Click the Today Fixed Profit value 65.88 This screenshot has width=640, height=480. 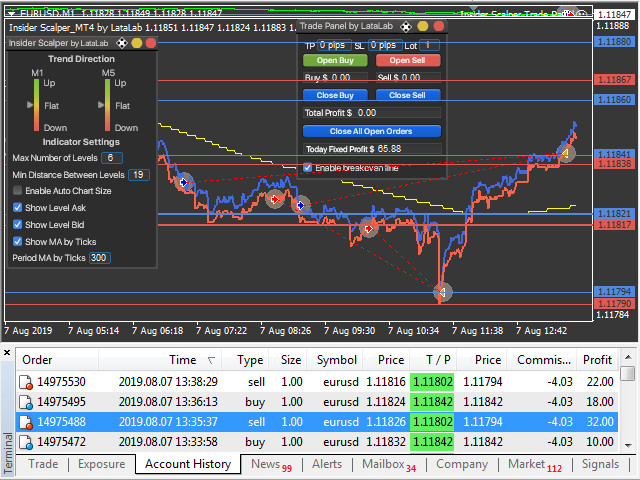[x=389, y=149]
